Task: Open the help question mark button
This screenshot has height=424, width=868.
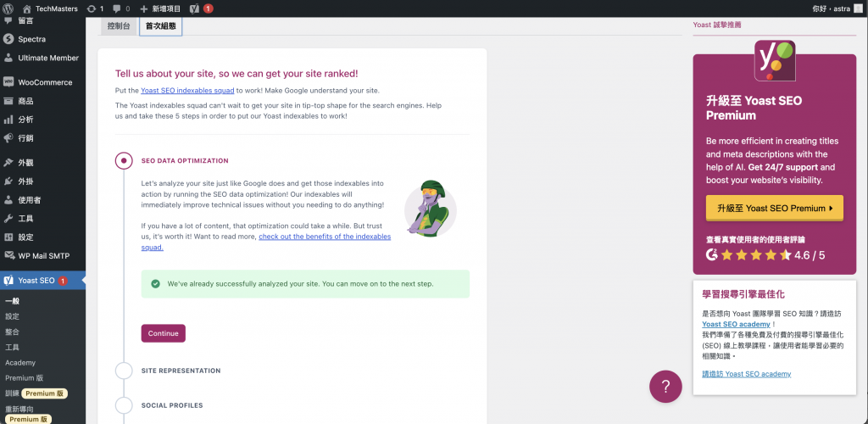Action: (x=665, y=387)
